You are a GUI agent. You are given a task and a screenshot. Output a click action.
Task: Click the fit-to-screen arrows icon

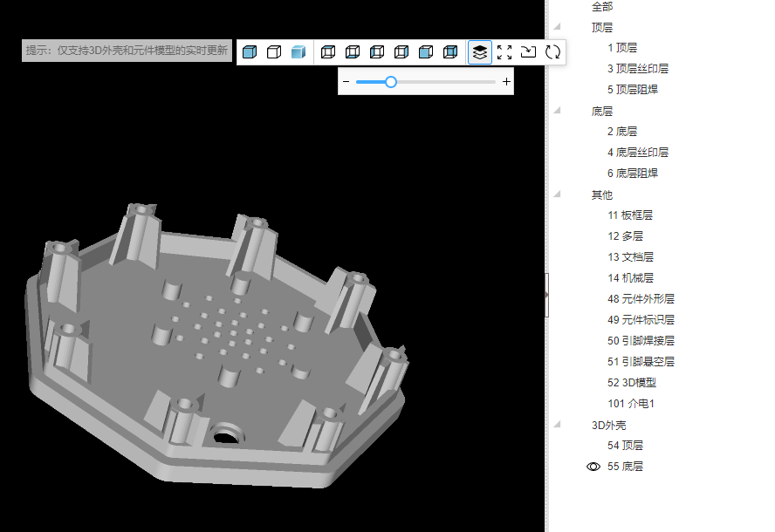[x=504, y=51]
